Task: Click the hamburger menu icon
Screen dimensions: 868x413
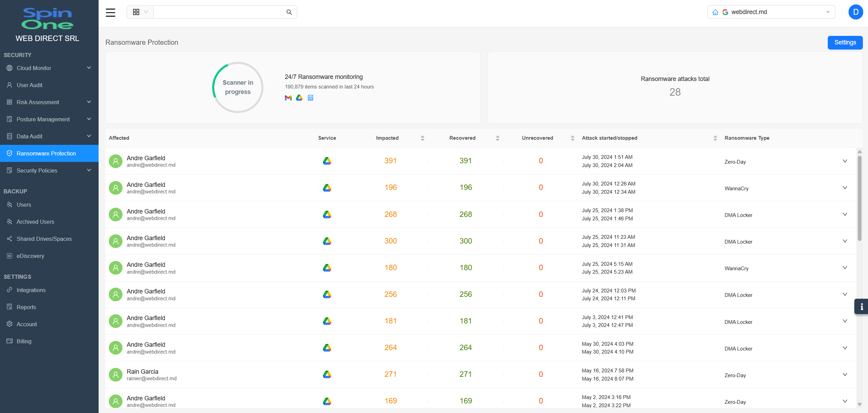Action: (111, 12)
